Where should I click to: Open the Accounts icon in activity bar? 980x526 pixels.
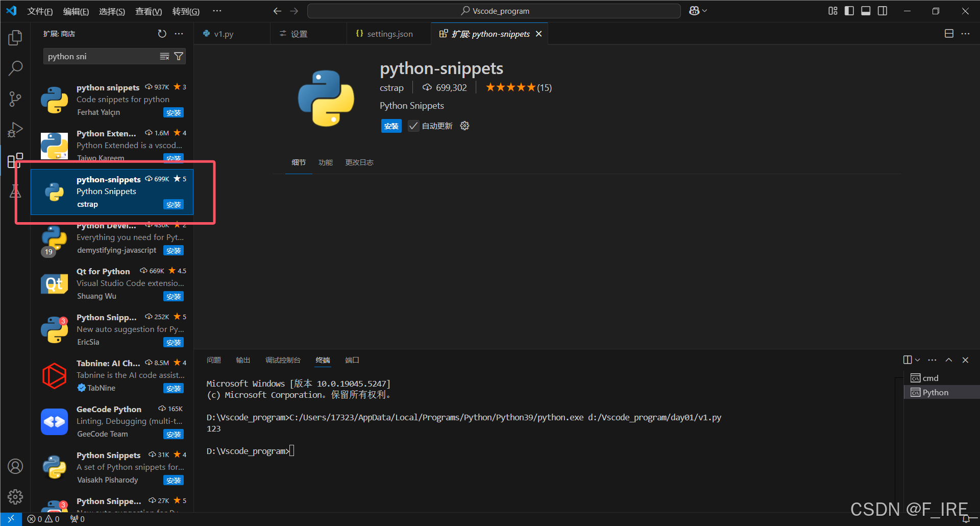[15, 466]
